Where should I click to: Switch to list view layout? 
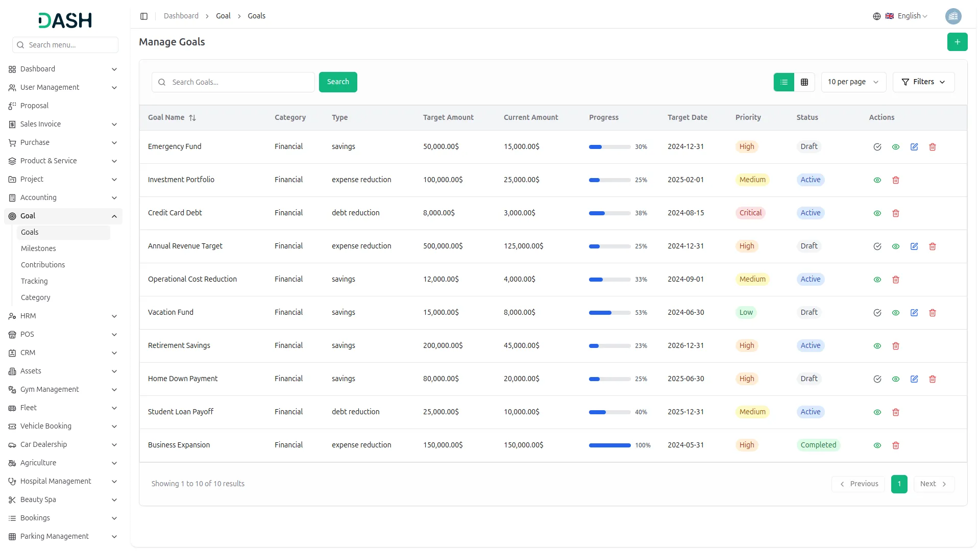(x=783, y=82)
